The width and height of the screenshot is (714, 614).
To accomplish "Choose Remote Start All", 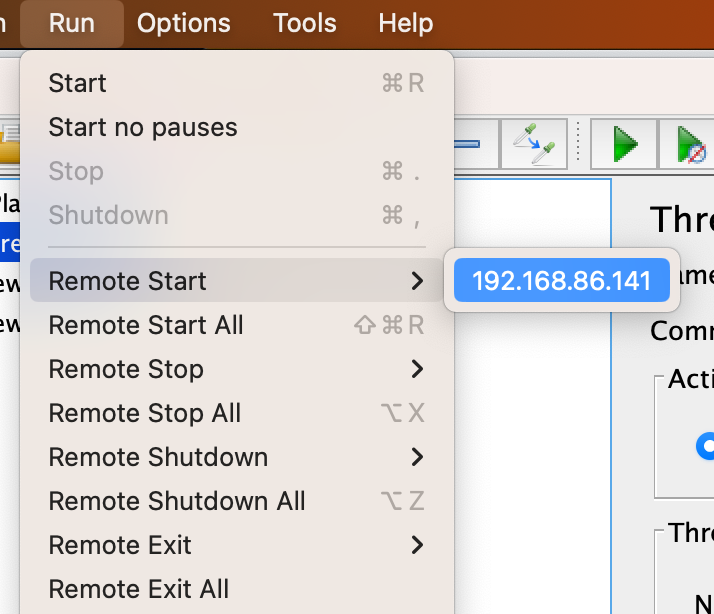I will pos(146,326).
